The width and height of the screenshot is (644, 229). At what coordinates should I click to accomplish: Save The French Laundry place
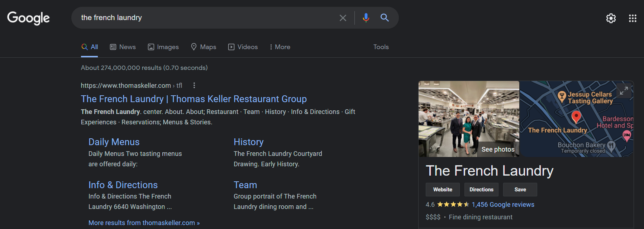tap(520, 190)
